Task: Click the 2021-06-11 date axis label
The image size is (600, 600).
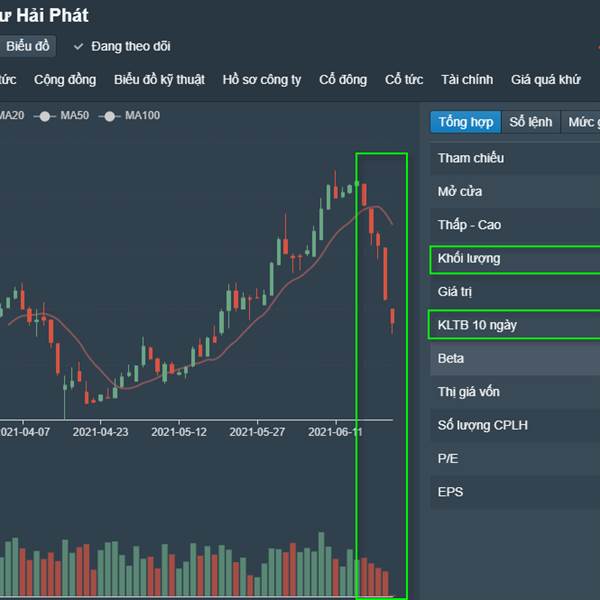Action: [336, 433]
